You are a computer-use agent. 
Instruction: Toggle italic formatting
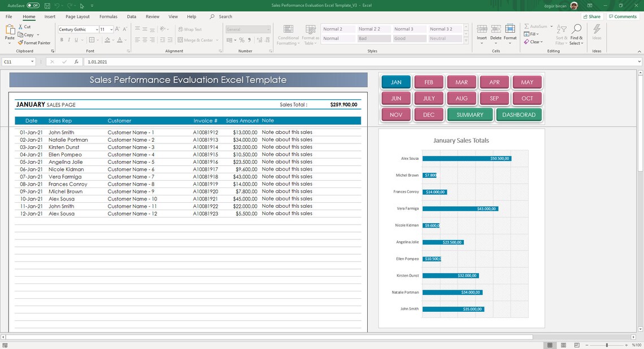[69, 40]
